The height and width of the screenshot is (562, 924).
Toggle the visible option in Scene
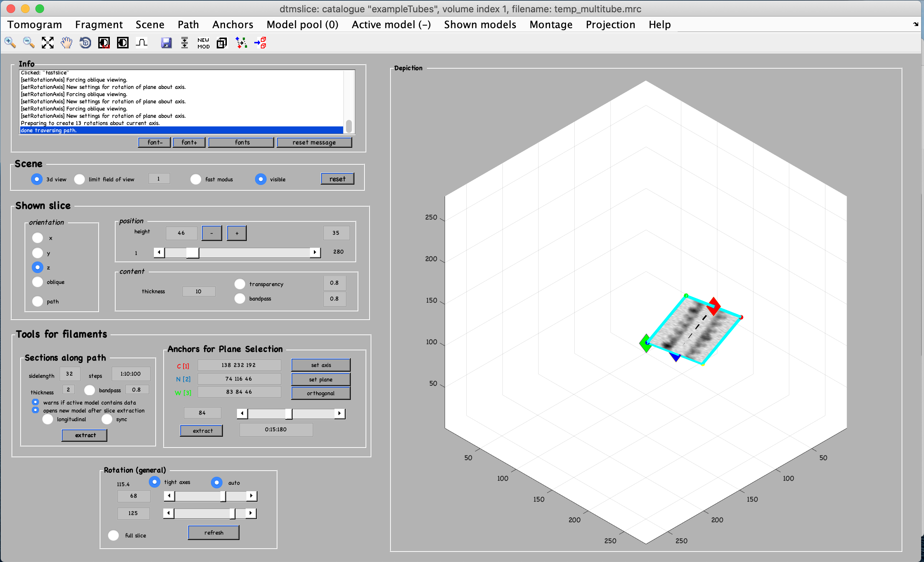point(261,179)
